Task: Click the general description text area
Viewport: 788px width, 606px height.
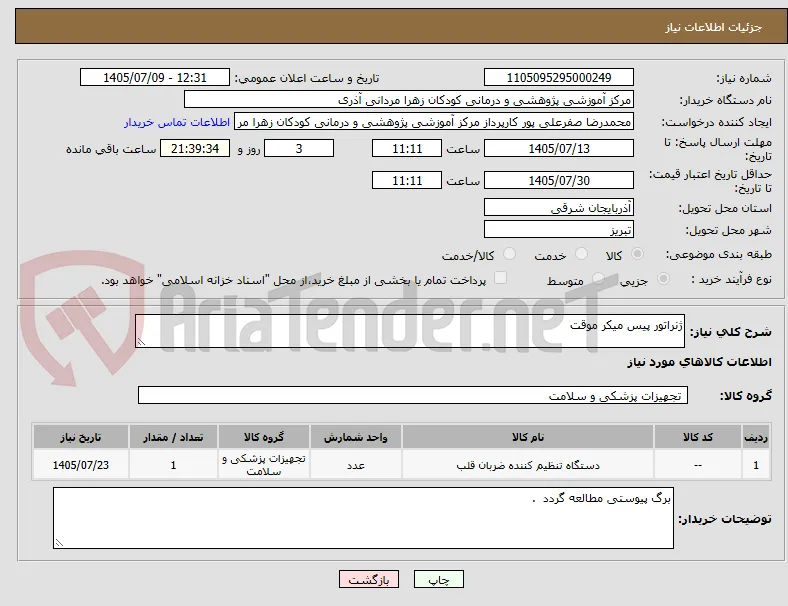Action: click(410, 331)
